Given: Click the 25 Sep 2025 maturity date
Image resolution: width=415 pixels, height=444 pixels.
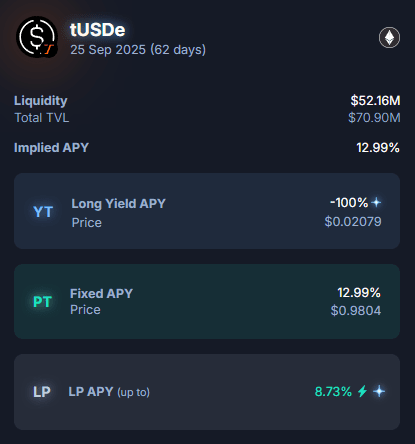Looking at the screenshot, I should [108, 50].
